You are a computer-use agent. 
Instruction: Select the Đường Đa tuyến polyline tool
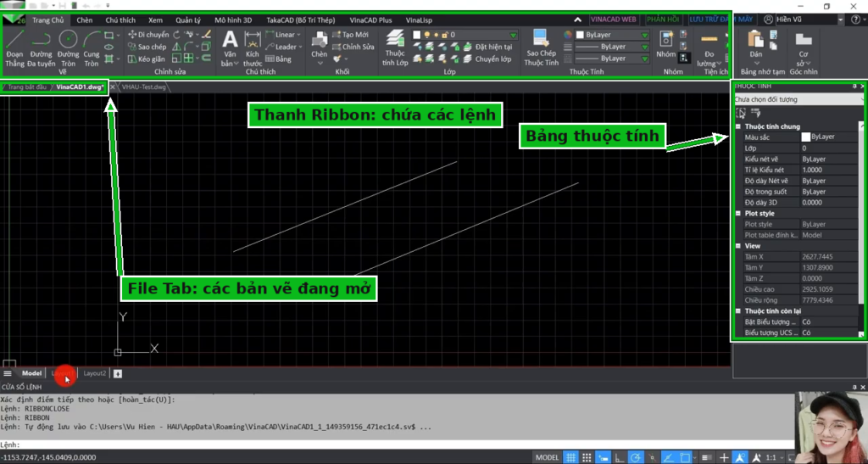pos(41,48)
